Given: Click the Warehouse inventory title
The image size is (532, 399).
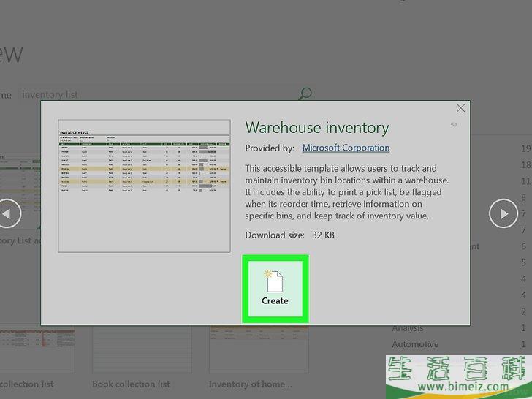Looking at the screenshot, I should (317, 128).
